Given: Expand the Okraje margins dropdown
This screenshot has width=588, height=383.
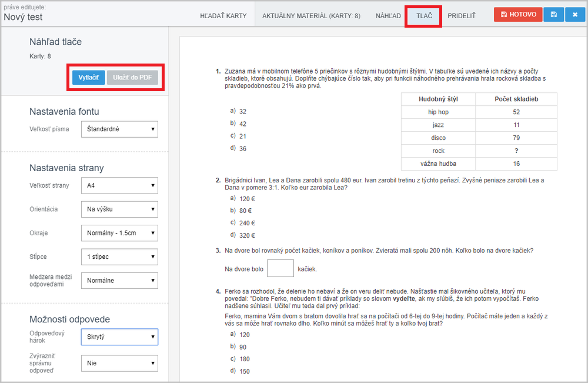Looking at the screenshot, I should coord(119,233).
